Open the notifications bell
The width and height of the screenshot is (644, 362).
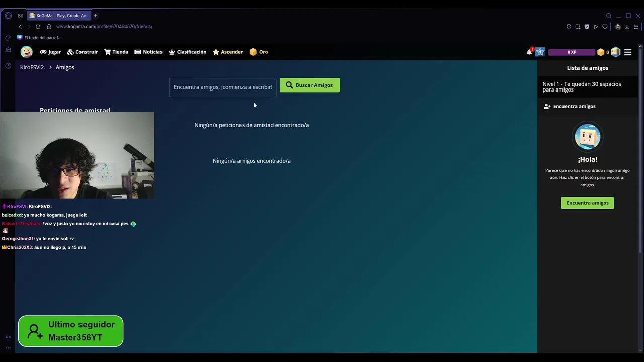pyautogui.click(x=529, y=52)
